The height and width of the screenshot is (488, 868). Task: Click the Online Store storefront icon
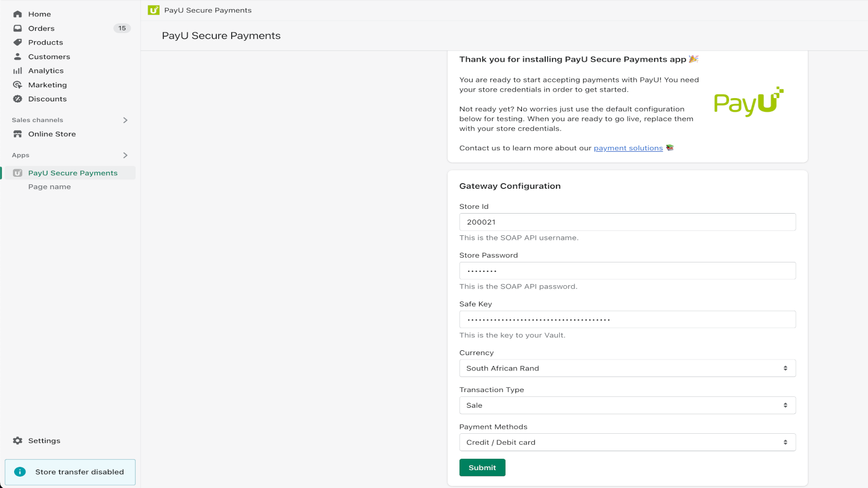(x=17, y=134)
